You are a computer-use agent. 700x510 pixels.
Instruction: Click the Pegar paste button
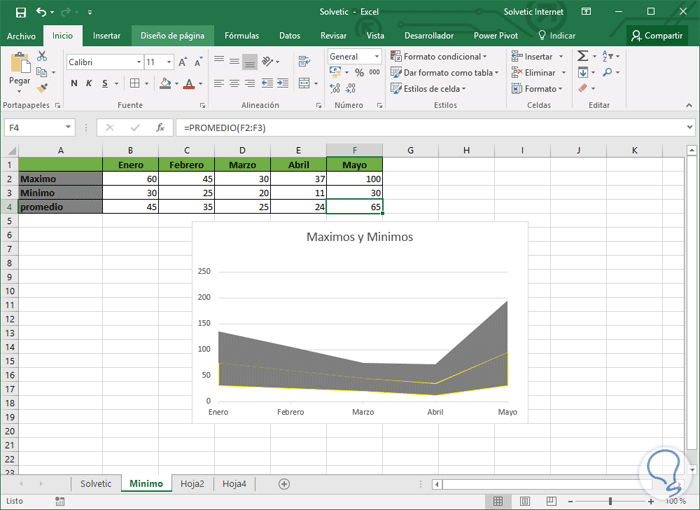pyautogui.click(x=19, y=70)
